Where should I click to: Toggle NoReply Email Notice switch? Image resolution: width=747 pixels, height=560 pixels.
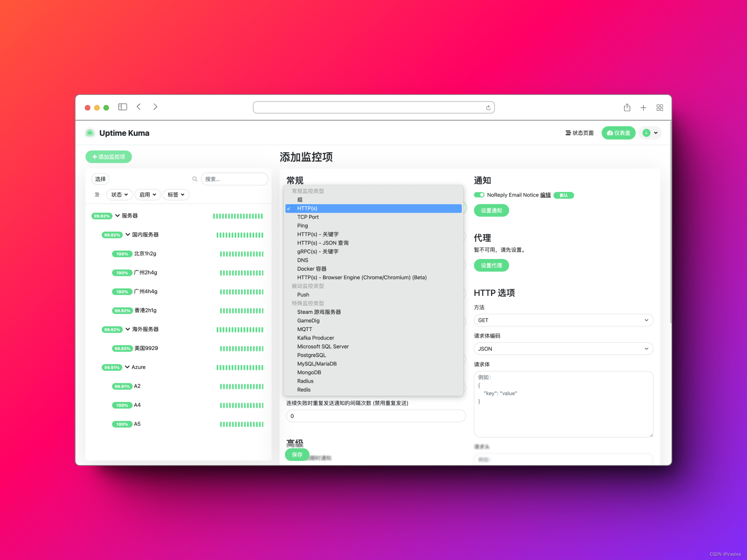click(x=479, y=195)
